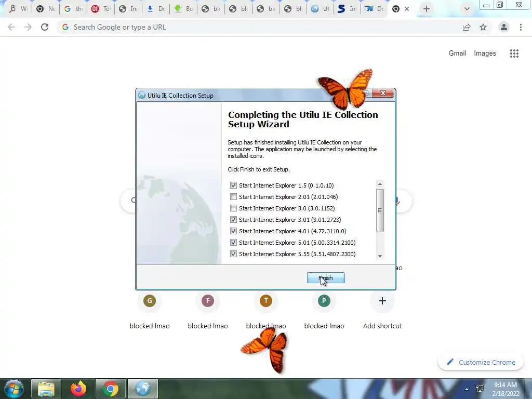Open Windows Start menu
Screen dimensions: 532x399
(14, 389)
